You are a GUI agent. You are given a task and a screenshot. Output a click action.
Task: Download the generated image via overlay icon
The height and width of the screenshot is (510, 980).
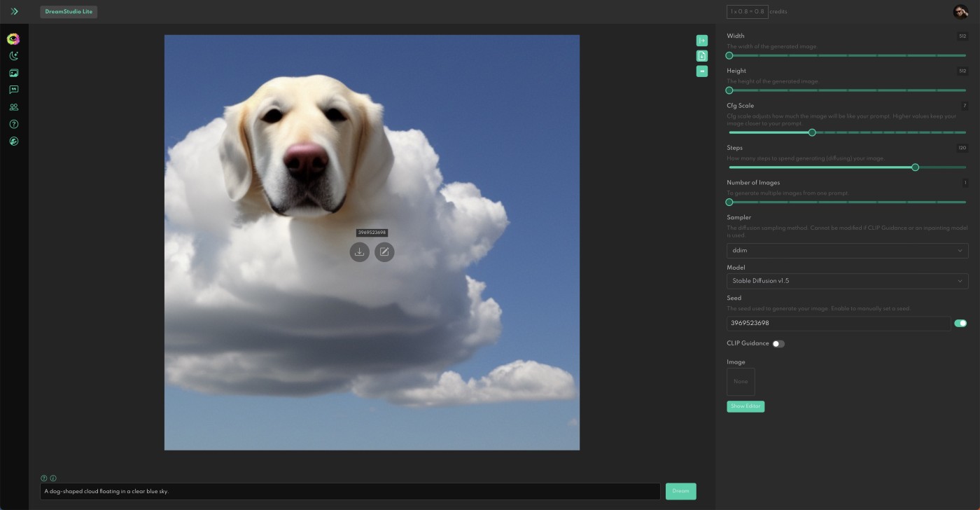pos(359,251)
